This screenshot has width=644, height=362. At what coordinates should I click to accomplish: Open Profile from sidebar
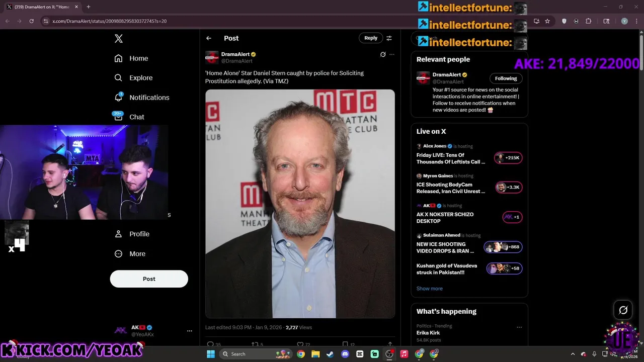(132, 234)
